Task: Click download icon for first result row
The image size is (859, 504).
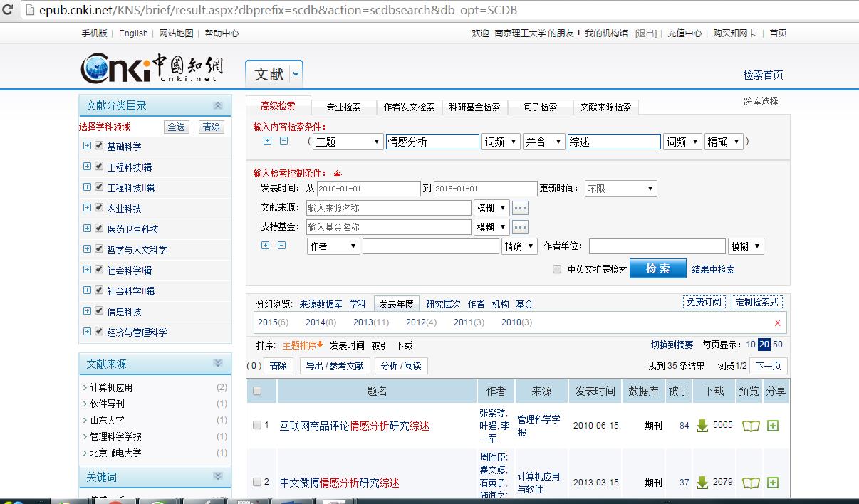Action: click(x=702, y=426)
